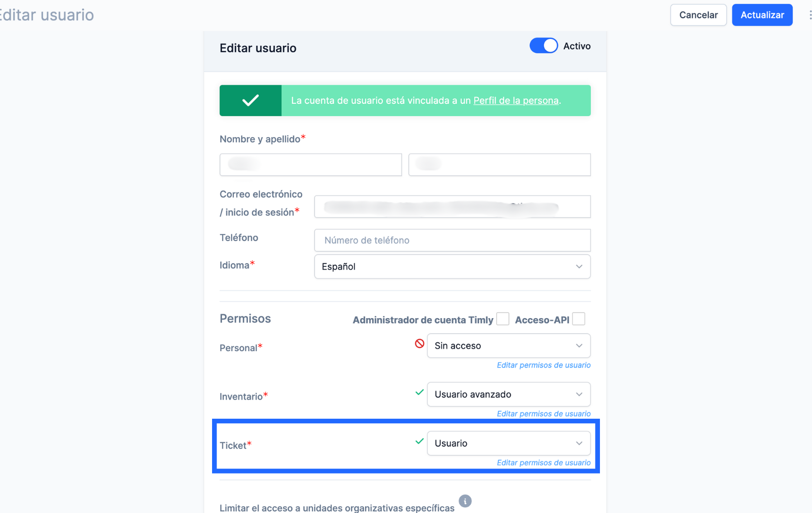
Task: Click Editar permisos de usuario under Personal
Action: (543, 365)
